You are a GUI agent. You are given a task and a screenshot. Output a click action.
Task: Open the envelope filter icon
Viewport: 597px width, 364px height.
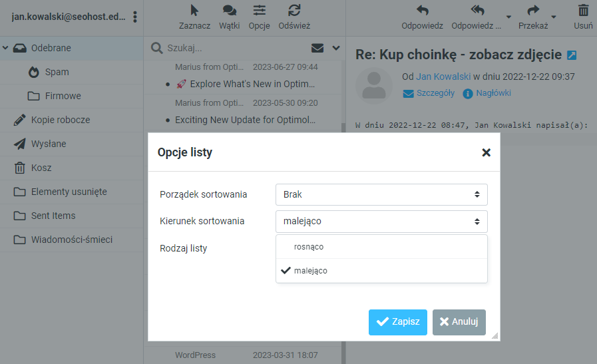tap(317, 48)
